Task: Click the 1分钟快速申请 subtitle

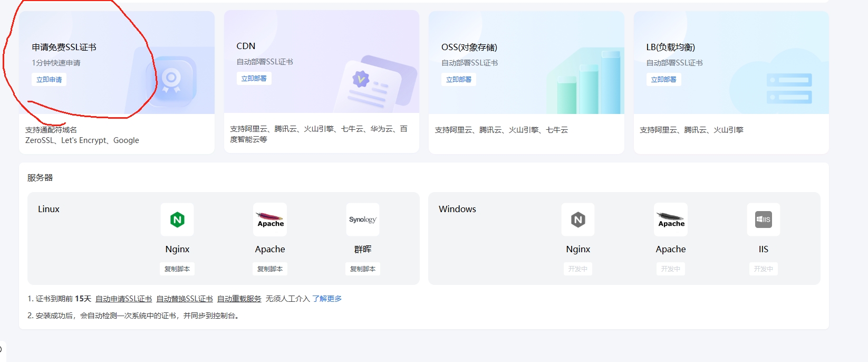Action: click(x=56, y=63)
